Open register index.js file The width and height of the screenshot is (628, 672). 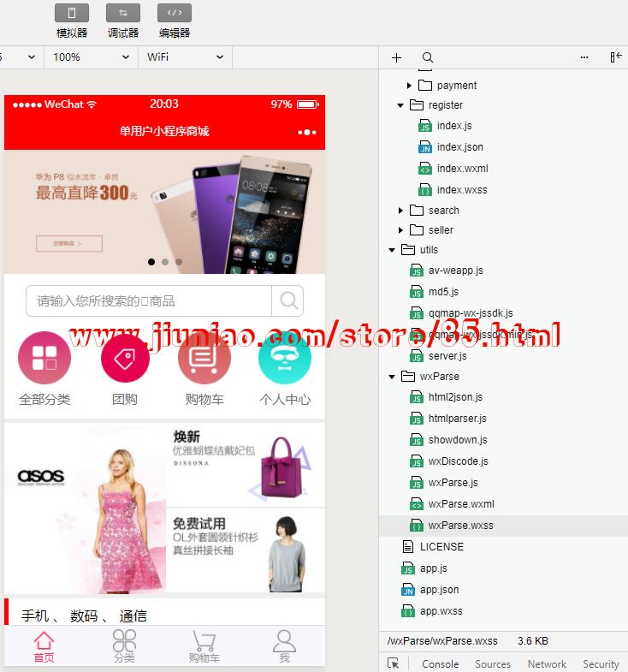pos(445,126)
